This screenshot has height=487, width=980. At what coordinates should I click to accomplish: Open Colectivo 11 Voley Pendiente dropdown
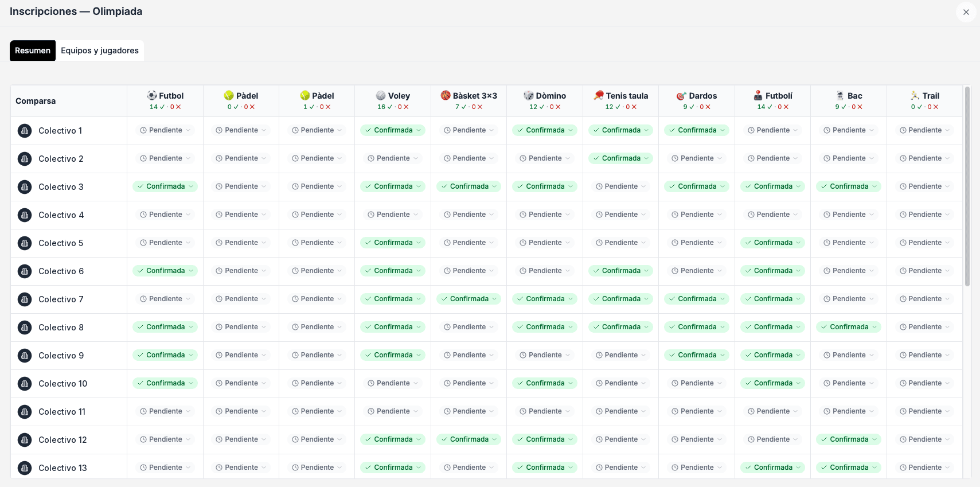coord(393,411)
